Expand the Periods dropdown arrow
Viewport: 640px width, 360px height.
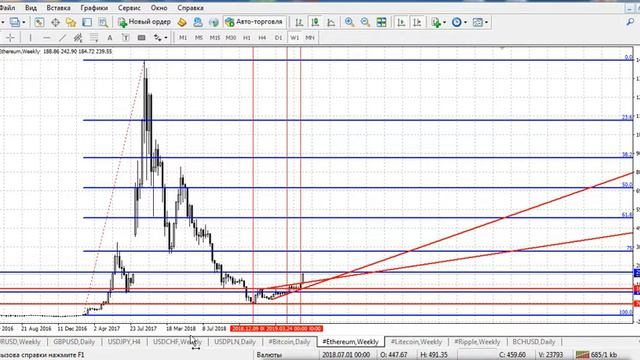465,22
